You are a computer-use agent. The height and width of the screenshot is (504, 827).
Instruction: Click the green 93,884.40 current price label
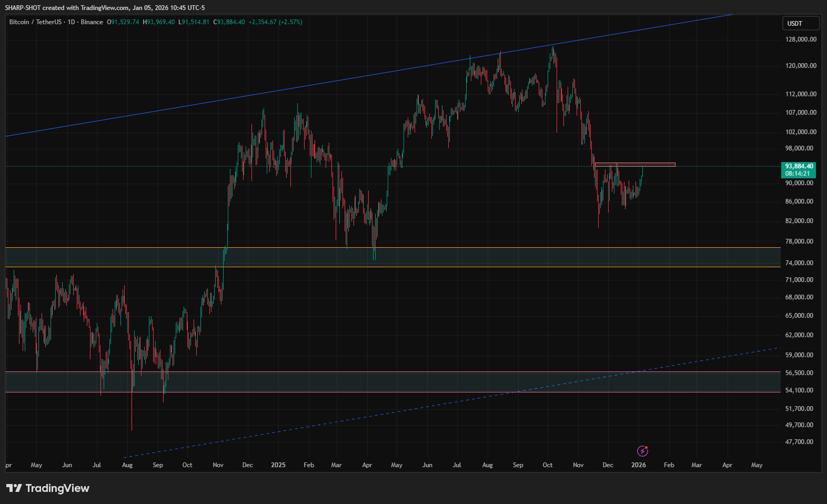pyautogui.click(x=799, y=166)
